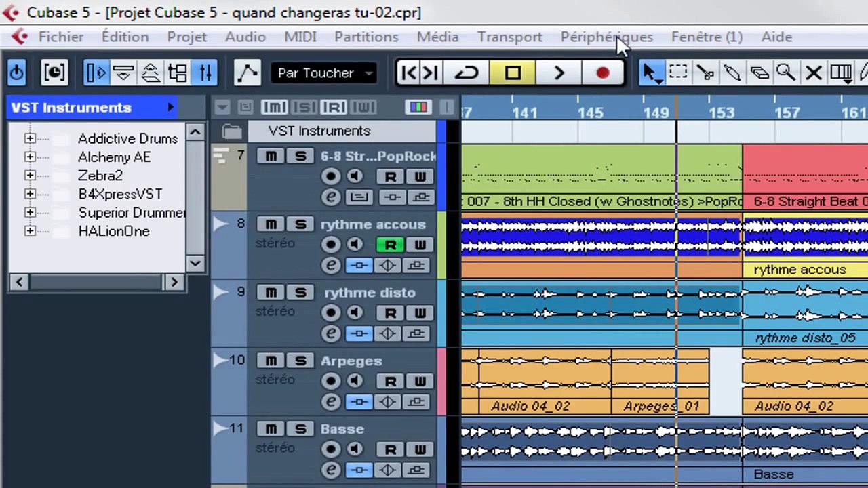Expand the Addictive Drums tree item
868x488 pixels.
pyautogui.click(x=30, y=138)
